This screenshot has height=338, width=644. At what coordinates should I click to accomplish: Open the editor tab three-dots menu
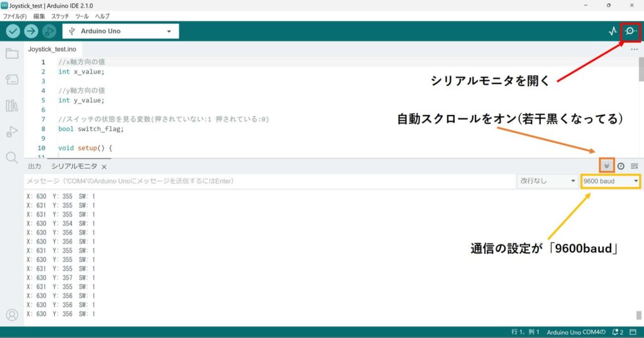635,49
